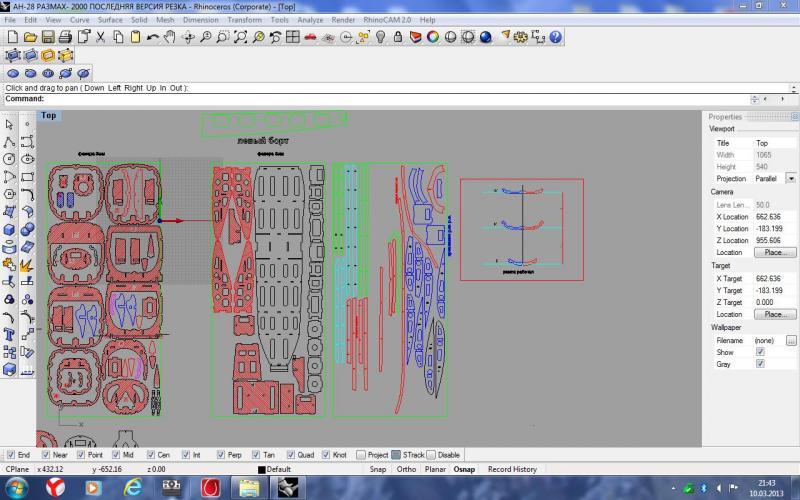The image size is (800, 500).
Task: Uncheck the Wallpaper Gray checkbox
Action: [760, 364]
